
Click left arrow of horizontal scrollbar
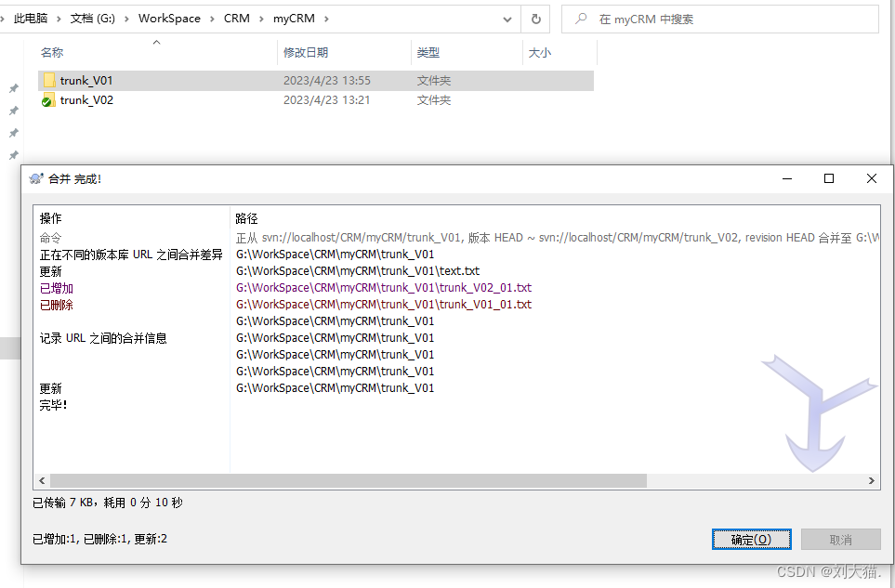tap(42, 481)
